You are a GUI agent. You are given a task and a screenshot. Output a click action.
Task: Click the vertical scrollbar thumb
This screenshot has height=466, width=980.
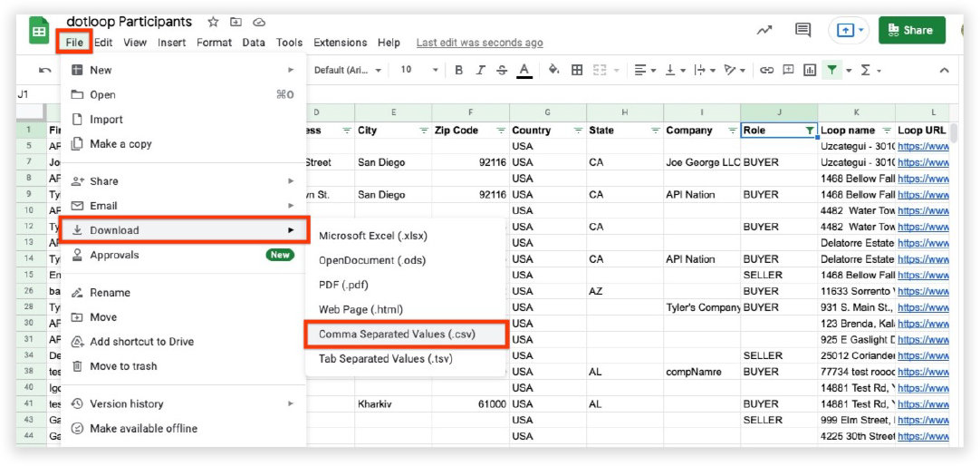[x=954, y=132]
